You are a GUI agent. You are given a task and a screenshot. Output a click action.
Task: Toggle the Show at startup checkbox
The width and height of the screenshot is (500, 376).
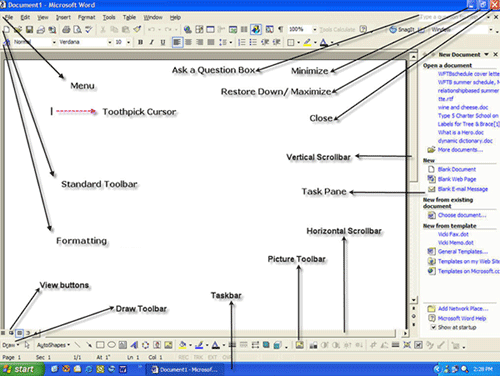pos(433,327)
